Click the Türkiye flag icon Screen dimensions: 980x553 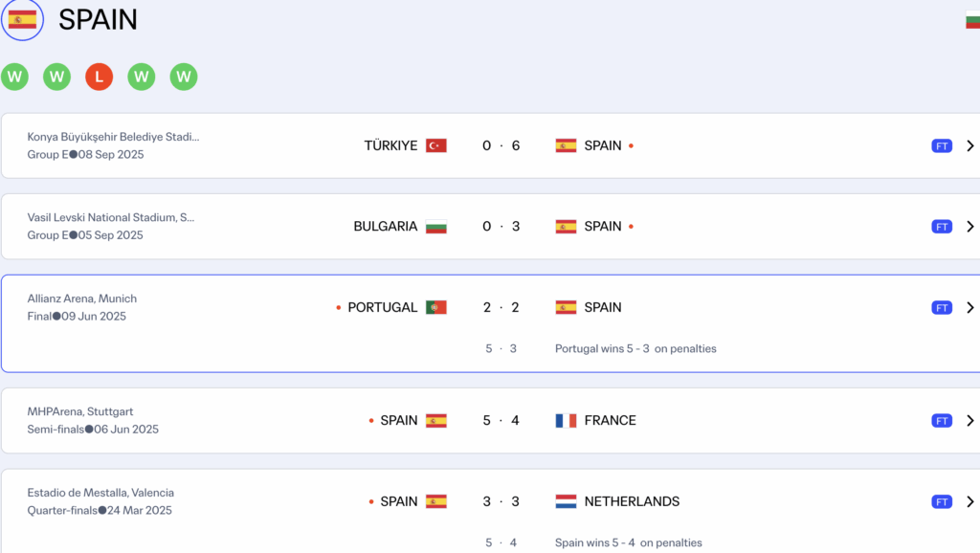[x=436, y=145]
